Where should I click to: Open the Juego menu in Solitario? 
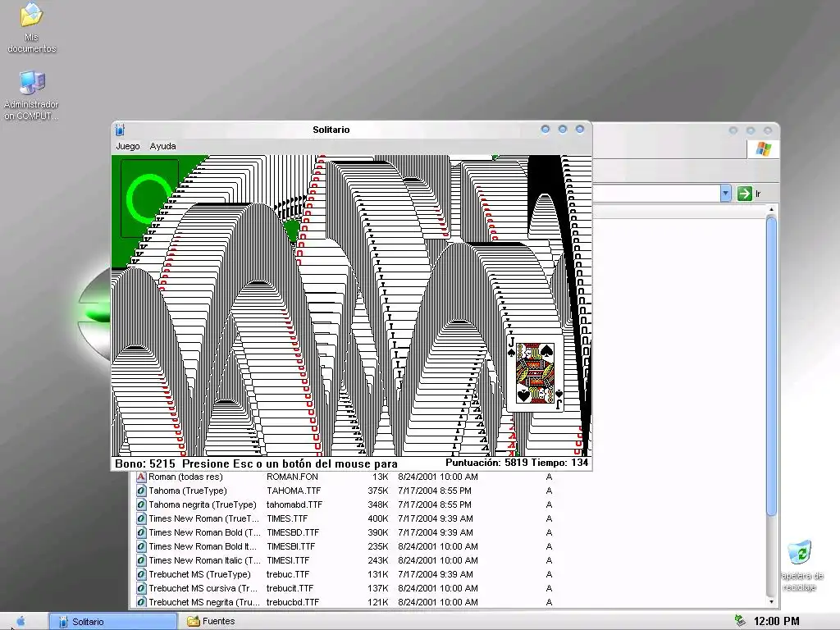pos(127,146)
